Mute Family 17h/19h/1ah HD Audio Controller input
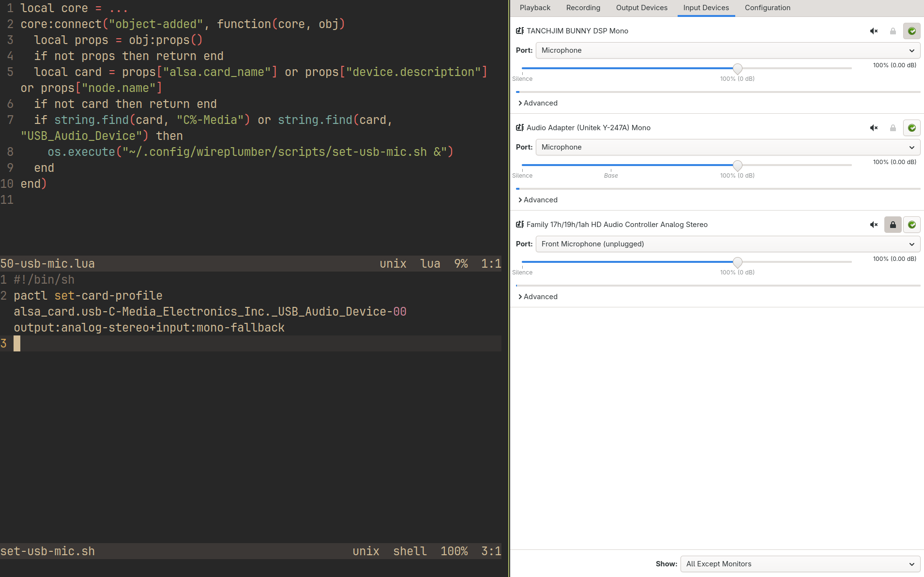 click(874, 225)
